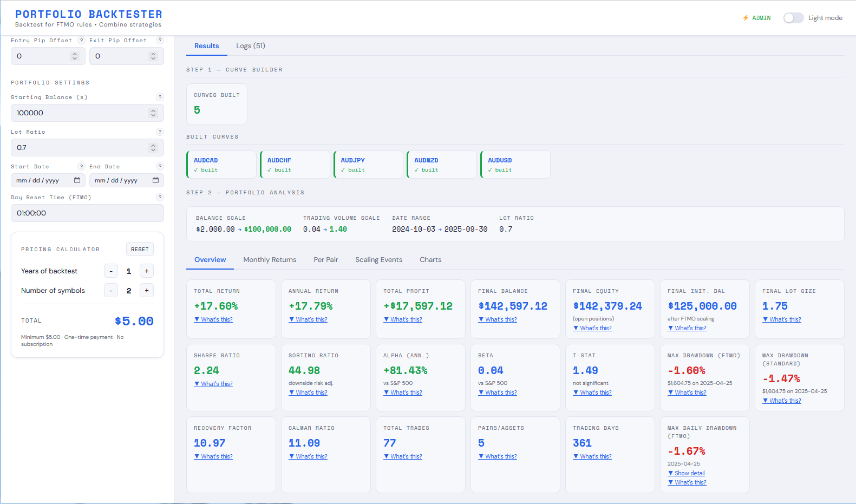Decrease Number of symbols with minus button
The width and height of the screenshot is (856, 504).
click(x=111, y=291)
